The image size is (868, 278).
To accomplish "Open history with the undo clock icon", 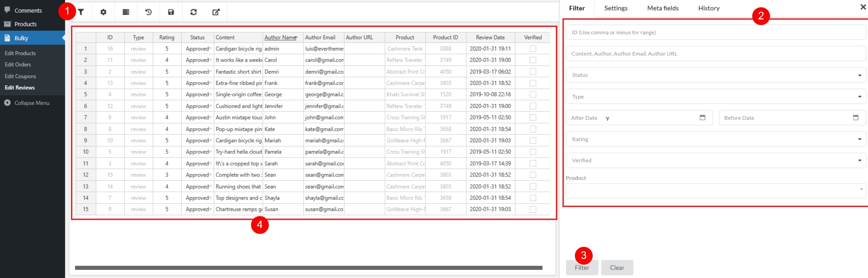I will 149,12.
